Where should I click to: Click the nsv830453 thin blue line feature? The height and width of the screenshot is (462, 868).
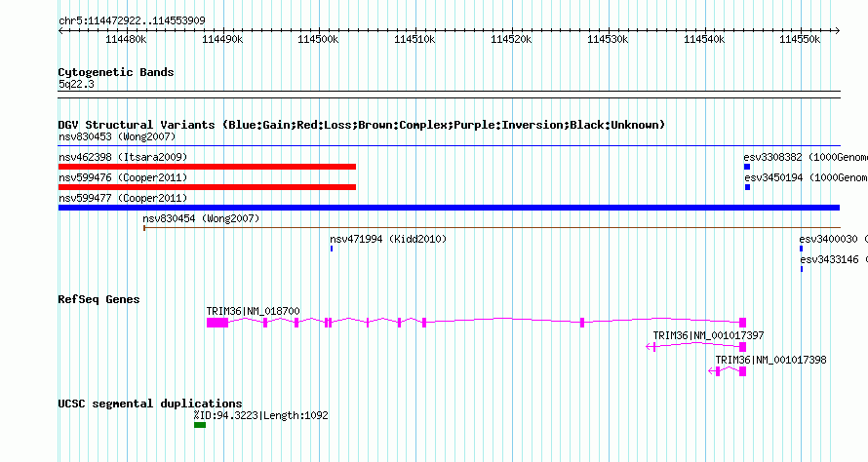(x=449, y=146)
